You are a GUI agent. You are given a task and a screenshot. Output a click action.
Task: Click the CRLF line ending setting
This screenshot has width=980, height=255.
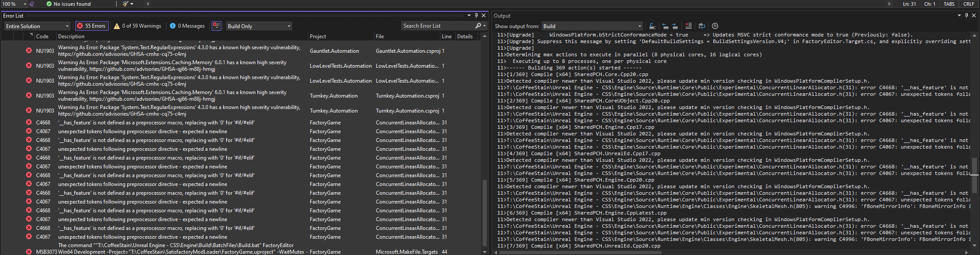pos(969,4)
